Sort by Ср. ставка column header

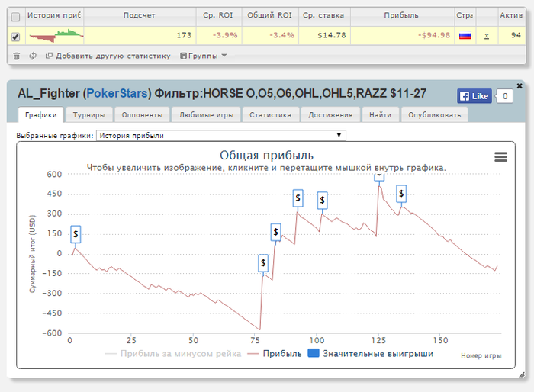323,15
